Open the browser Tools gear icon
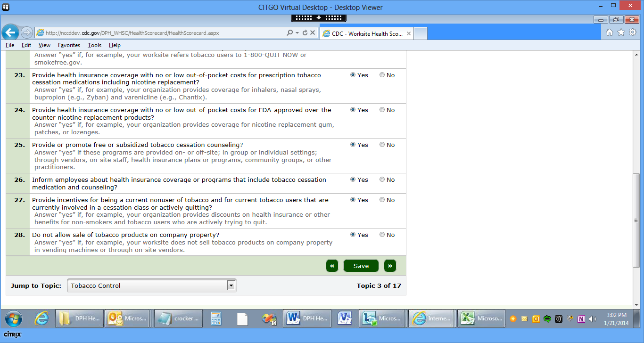Viewport: 644px width, 343px height. click(x=633, y=33)
